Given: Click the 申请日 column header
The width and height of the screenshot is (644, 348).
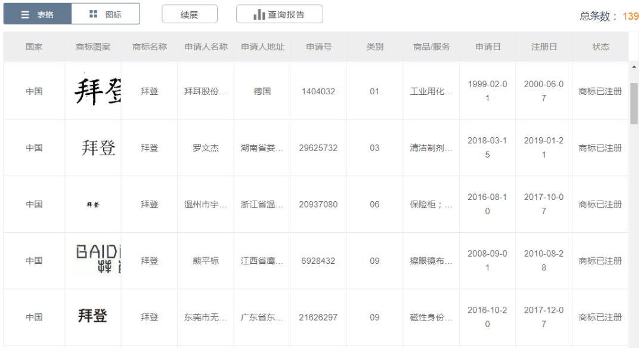Looking at the screenshot, I should tap(488, 47).
